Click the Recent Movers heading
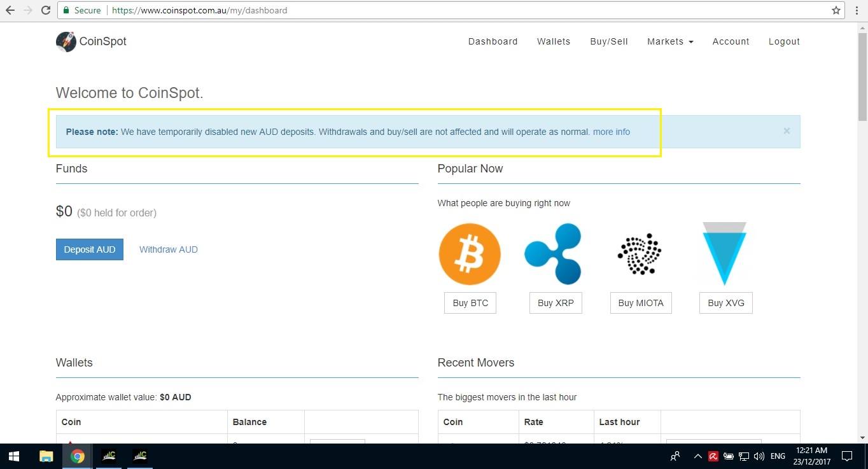The image size is (868, 469). point(476,363)
